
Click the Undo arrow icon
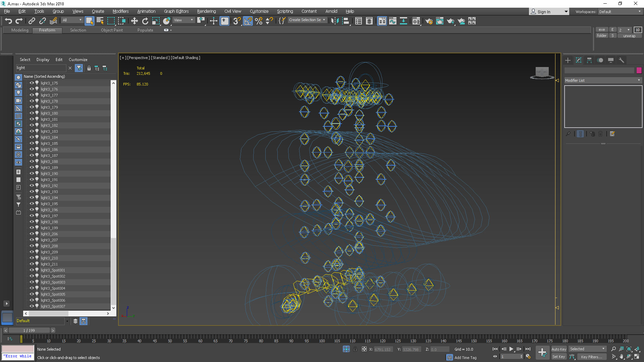point(8,21)
